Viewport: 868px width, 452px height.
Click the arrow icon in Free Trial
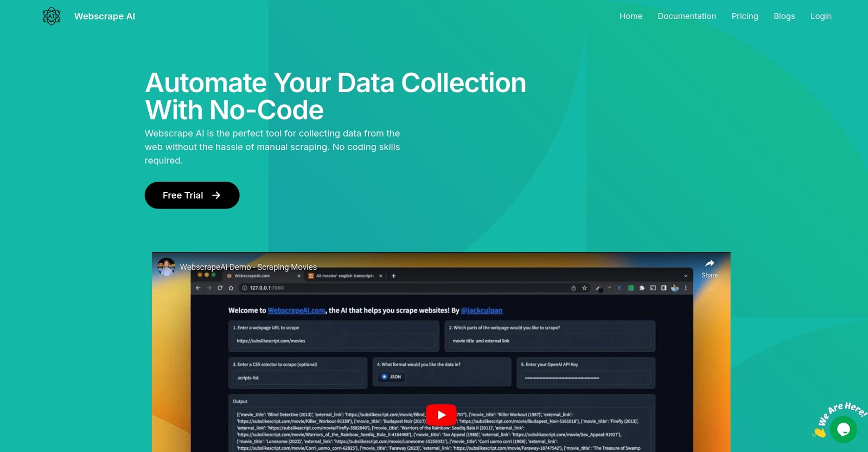tap(216, 195)
